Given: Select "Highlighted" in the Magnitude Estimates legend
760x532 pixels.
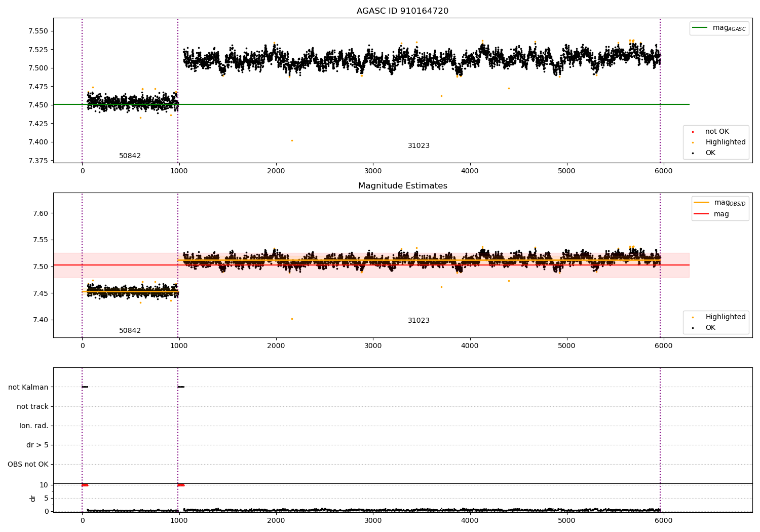Looking at the screenshot, I should (726, 317).
